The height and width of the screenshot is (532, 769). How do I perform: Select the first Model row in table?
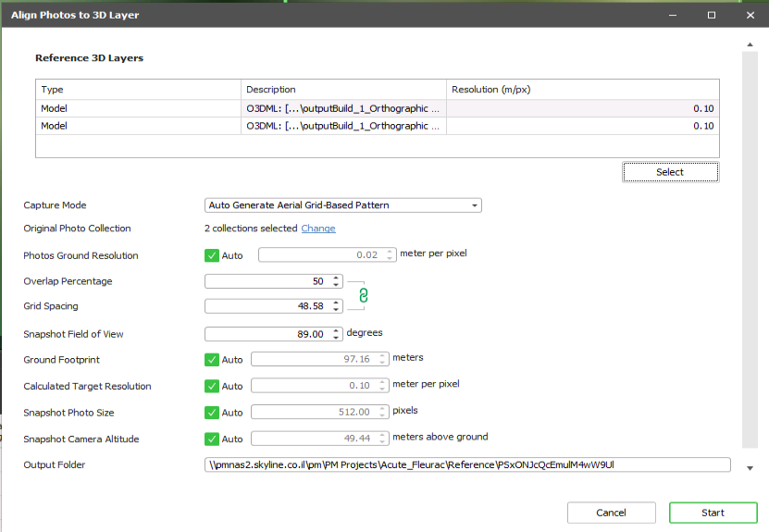tap(139, 108)
